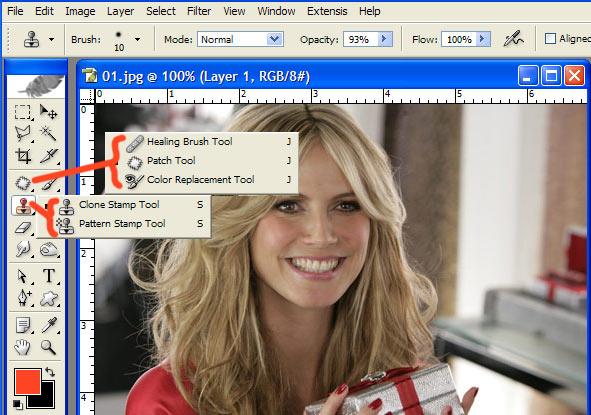Select the Hand tool

[23, 347]
